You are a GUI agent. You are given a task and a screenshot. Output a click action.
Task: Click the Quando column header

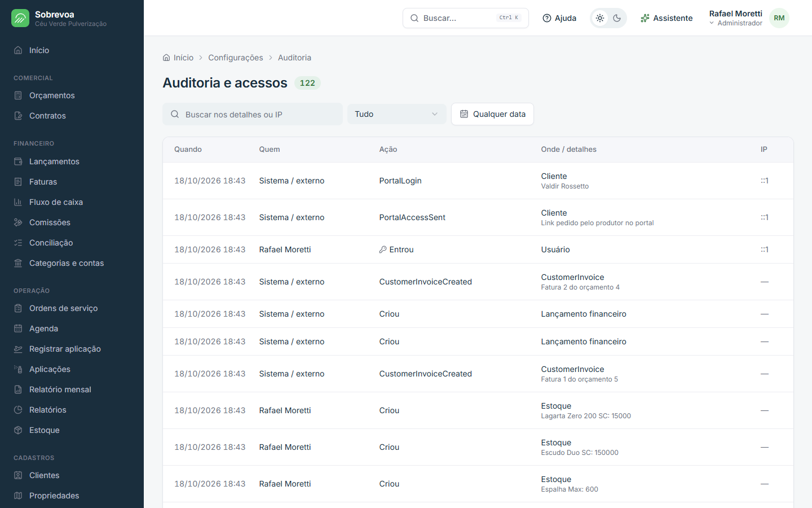click(188, 150)
